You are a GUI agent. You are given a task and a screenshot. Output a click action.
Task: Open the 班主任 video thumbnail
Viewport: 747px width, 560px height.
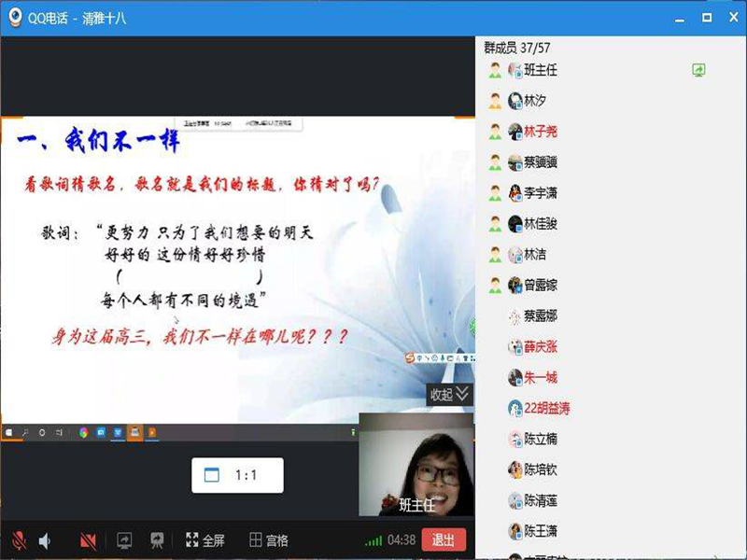[x=416, y=465]
